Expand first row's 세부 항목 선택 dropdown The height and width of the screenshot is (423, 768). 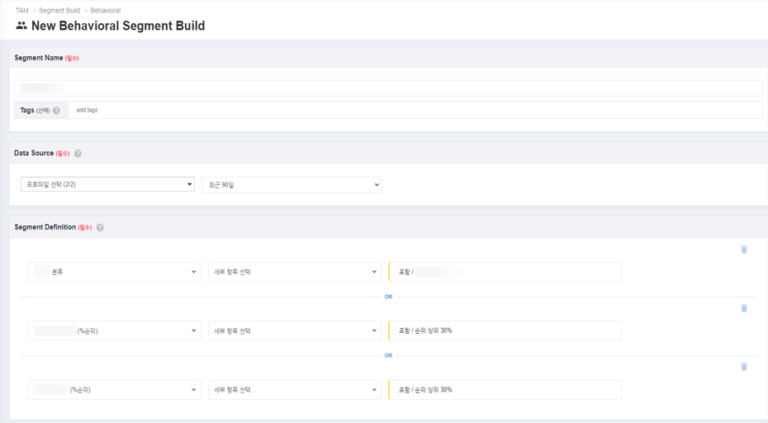point(294,272)
